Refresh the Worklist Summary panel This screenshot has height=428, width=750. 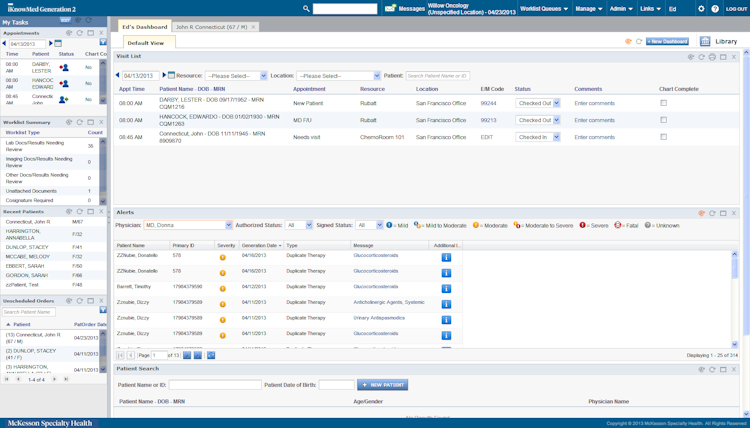[80, 122]
